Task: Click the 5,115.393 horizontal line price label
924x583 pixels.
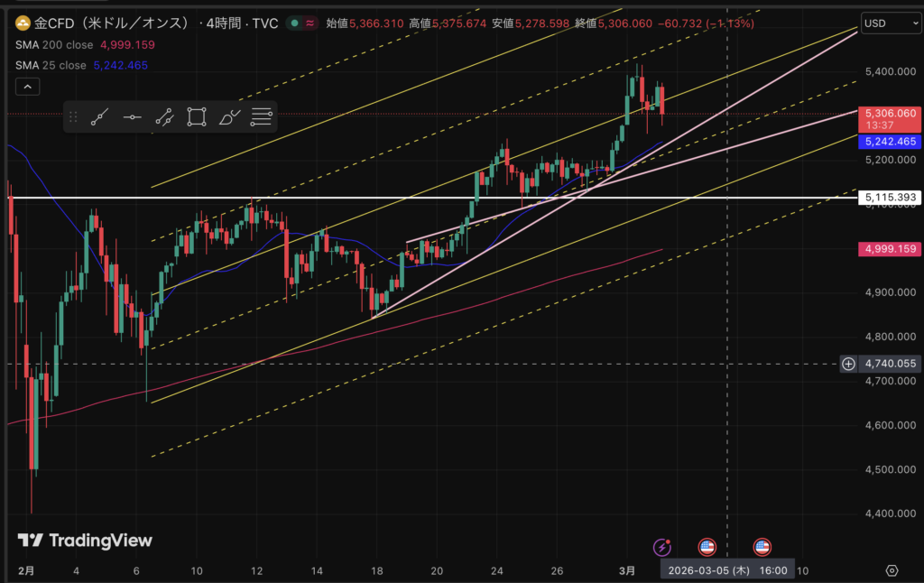Action: tap(889, 197)
